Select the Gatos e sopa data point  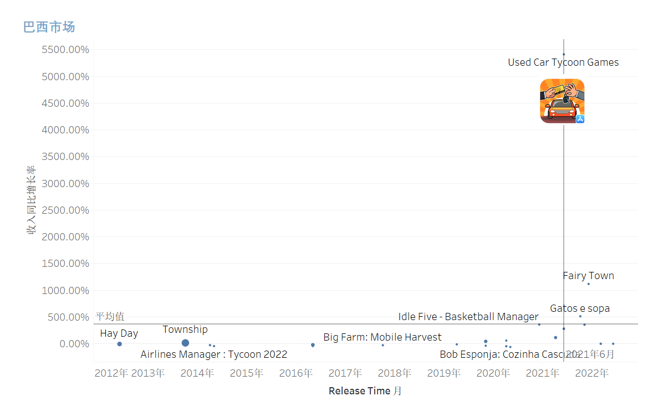point(579,317)
